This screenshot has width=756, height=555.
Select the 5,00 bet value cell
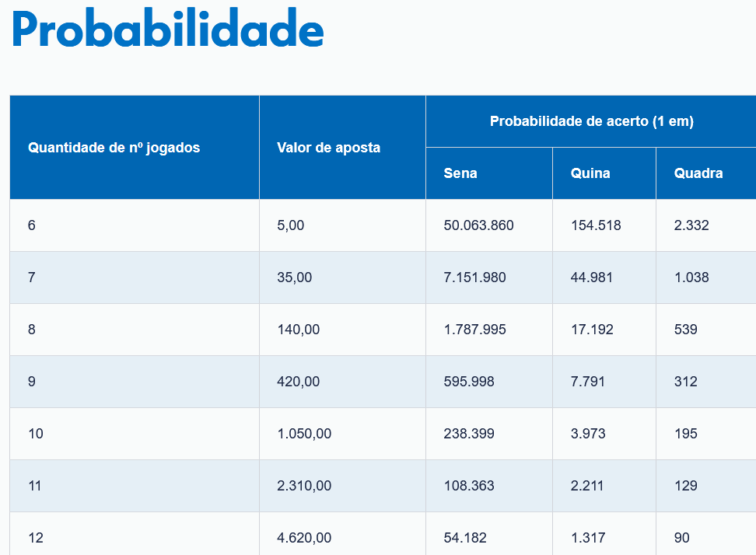291,225
